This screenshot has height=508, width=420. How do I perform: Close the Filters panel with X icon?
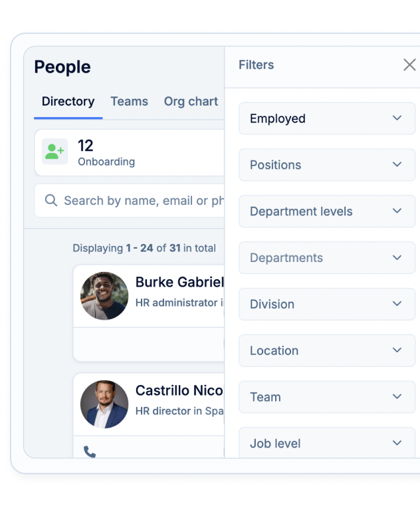tap(409, 64)
